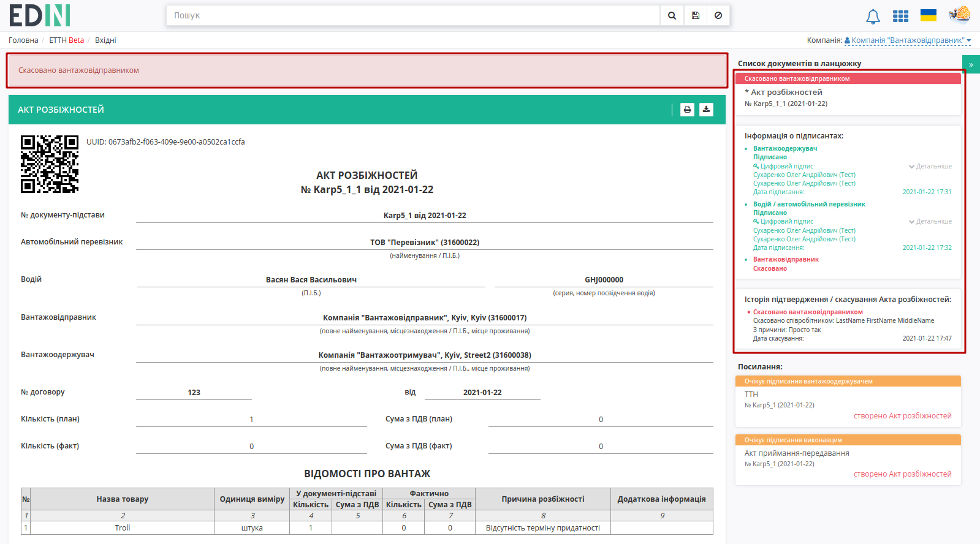This screenshot has height=544, width=980.
Task: Click the Скасовано вантажовідправником alert banner
Action: pyautogui.click(x=367, y=70)
